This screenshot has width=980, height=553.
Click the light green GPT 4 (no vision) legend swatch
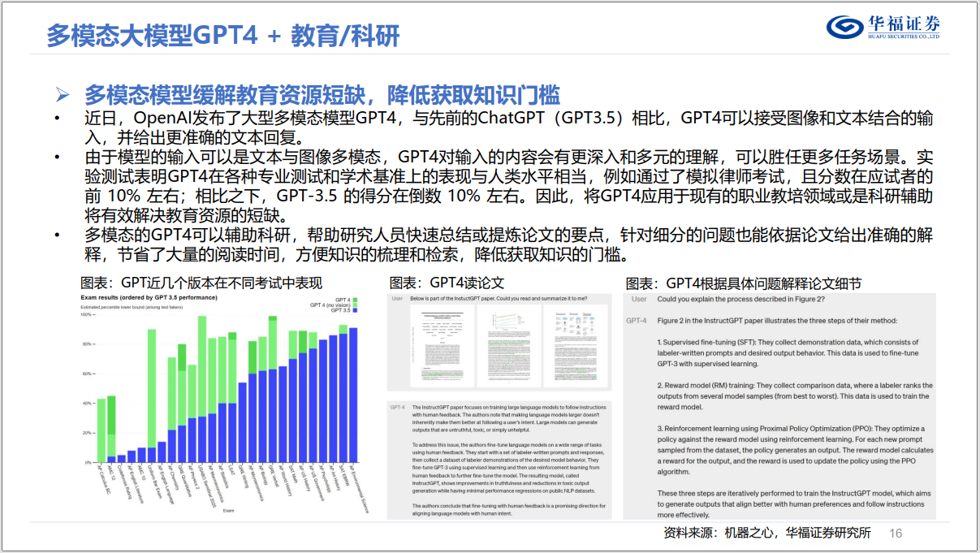click(x=355, y=305)
